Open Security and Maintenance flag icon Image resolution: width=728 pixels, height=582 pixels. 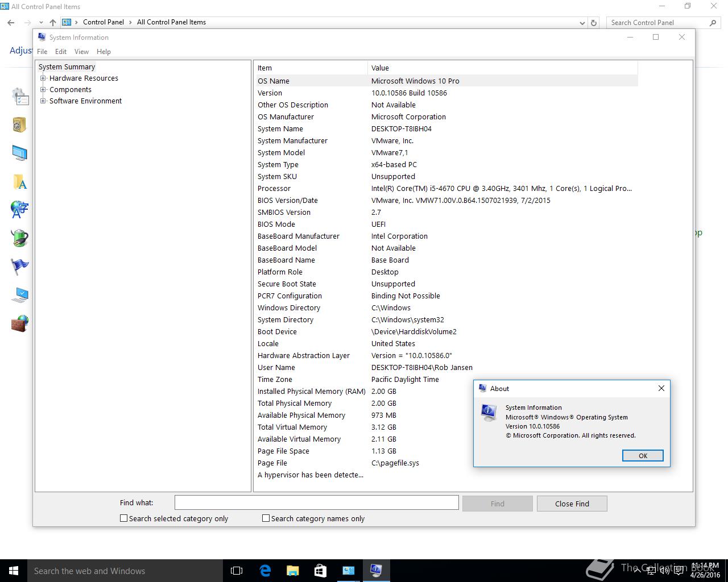pyautogui.click(x=20, y=266)
